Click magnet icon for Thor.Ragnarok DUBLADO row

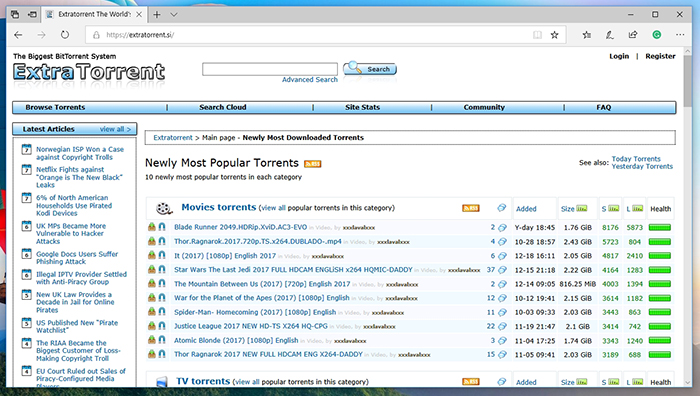(162, 242)
